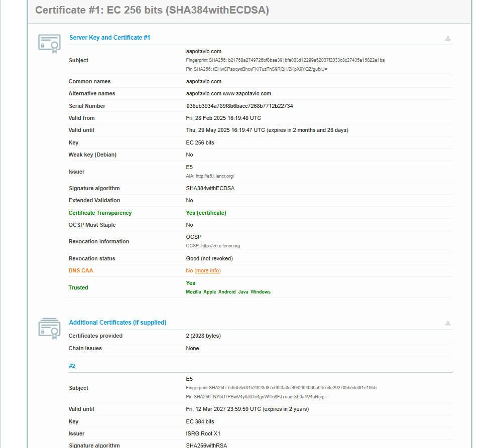Click the Java trust store label
This screenshot has height=448, width=497.
tap(243, 292)
